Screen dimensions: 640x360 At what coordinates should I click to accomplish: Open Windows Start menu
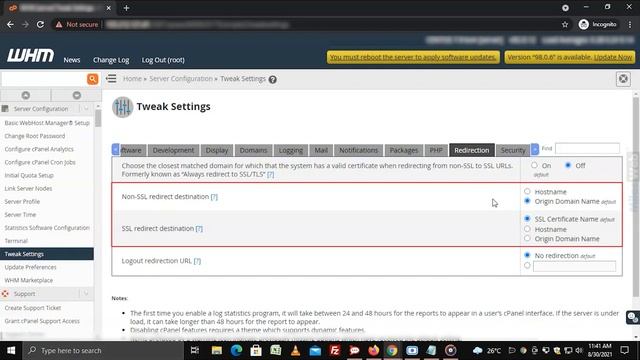[11, 351]
